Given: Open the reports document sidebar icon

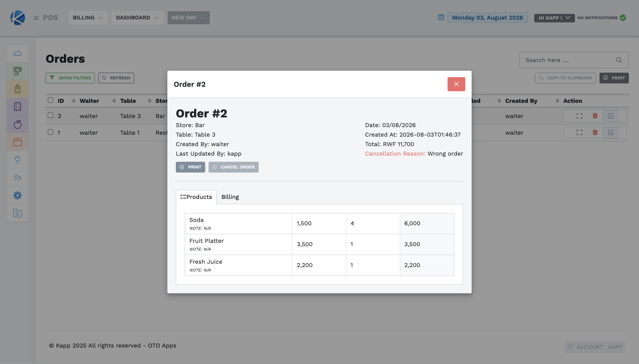Looking at the screenshot, I should point(18,213).
